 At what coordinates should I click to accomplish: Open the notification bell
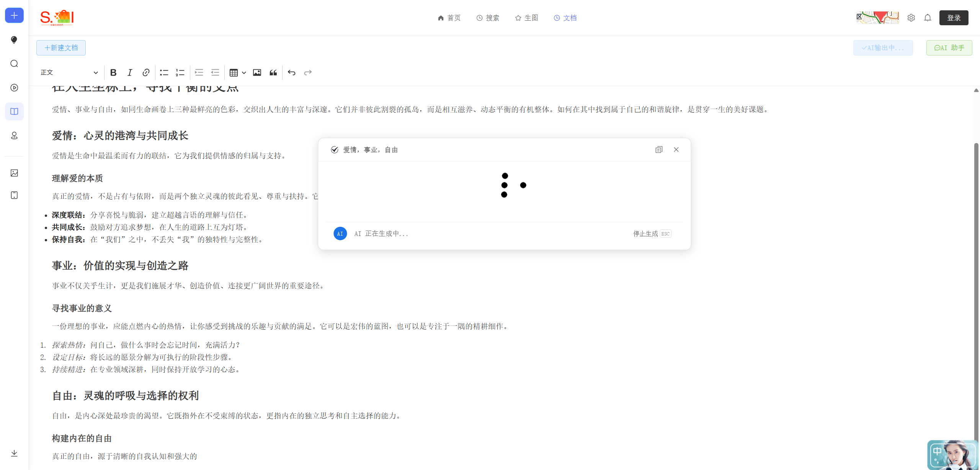coord(928,18)
